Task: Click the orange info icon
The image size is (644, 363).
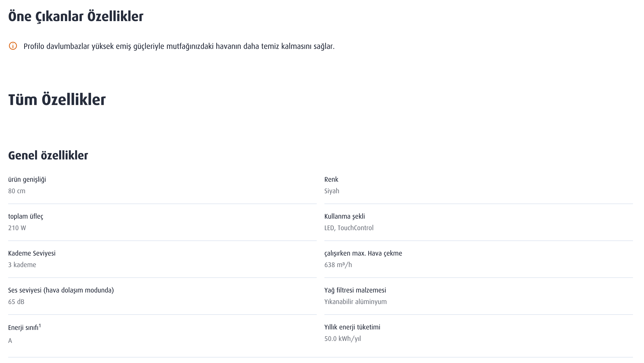Action: point(13,46)
